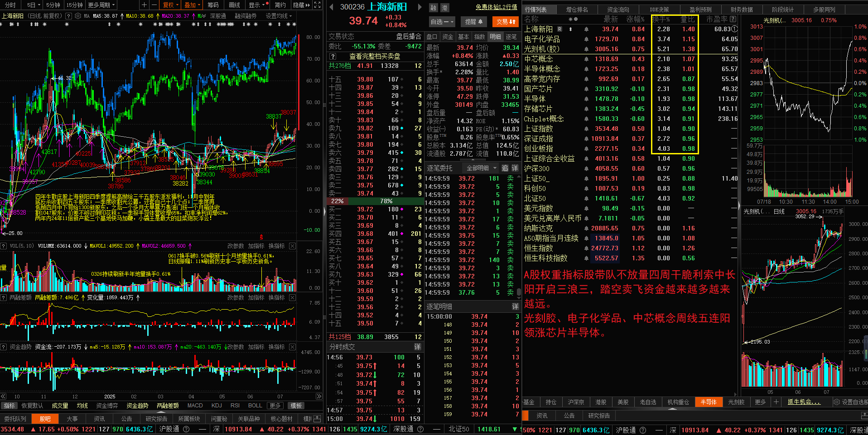Switch to the 资金 tab

click(448, 37)
